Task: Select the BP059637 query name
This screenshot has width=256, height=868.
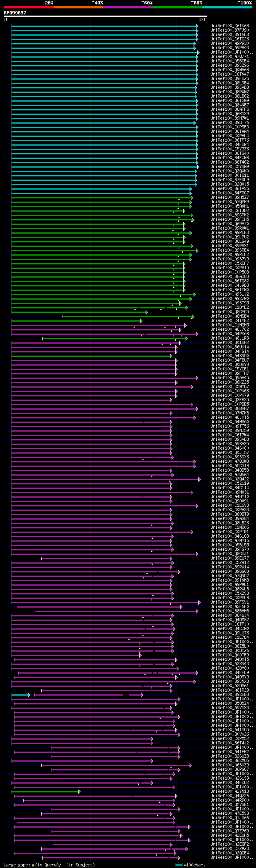Action: point(15,13)
